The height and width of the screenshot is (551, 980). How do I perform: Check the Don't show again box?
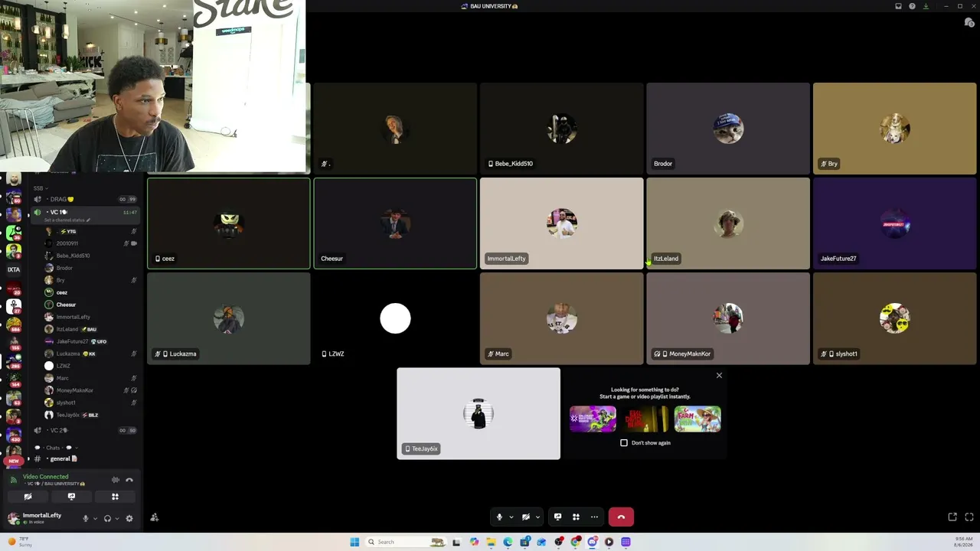pyautogui.click(x=624, y=443)
